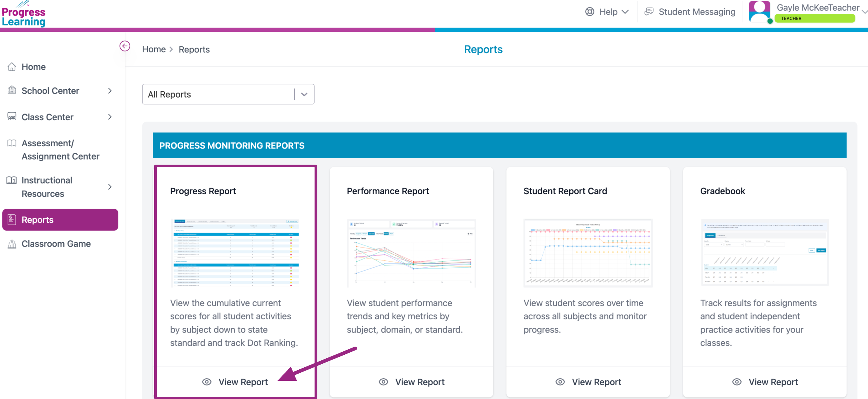Expand Instructional Resources chevron

[110, 187]
